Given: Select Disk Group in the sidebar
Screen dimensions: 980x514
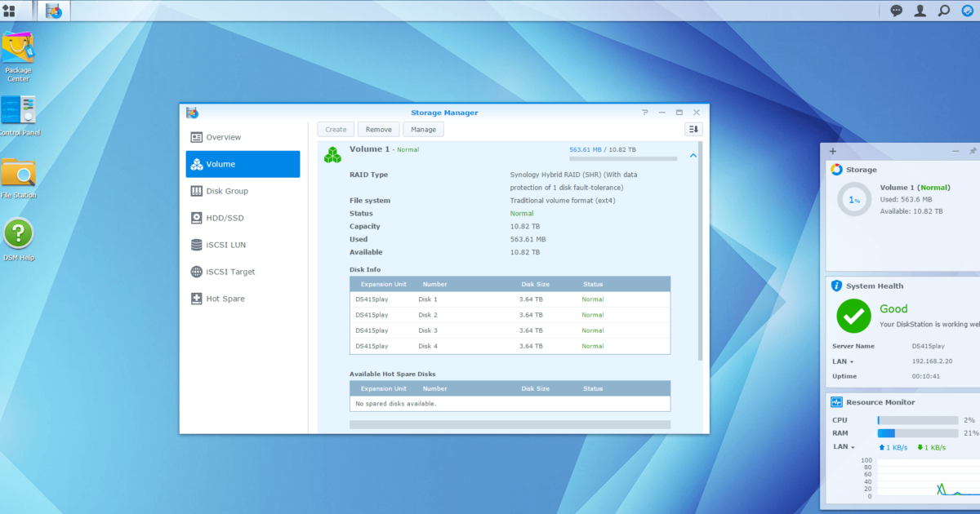Looking at the screenshot, I should point(226,190).
